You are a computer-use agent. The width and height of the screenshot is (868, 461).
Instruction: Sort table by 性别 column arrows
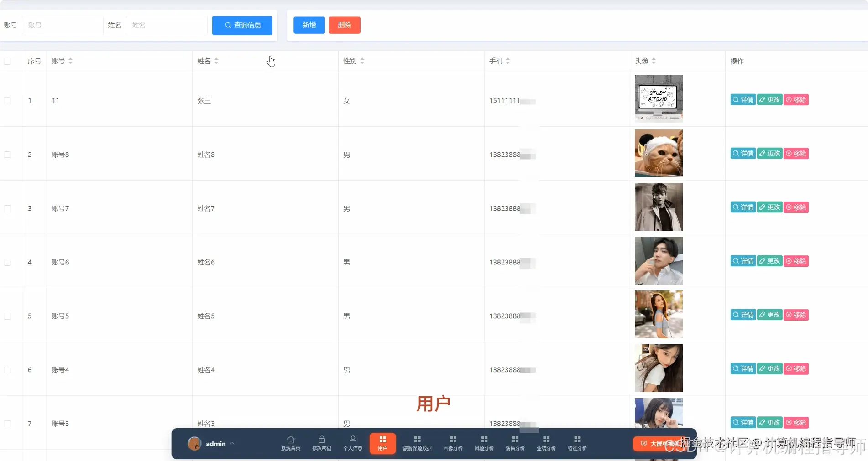coord(362,61)
